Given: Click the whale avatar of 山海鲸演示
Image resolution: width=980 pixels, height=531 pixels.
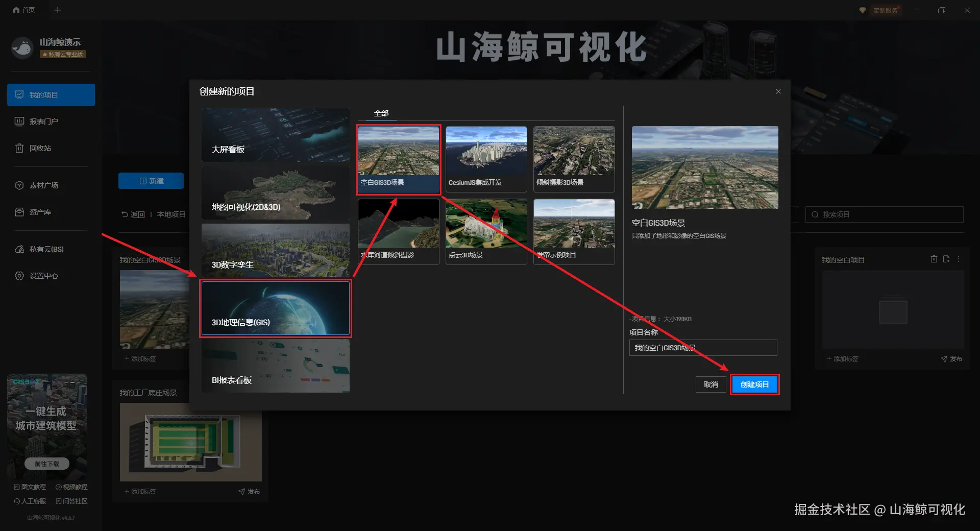Looking at the screenshot, I should point(22,48).
